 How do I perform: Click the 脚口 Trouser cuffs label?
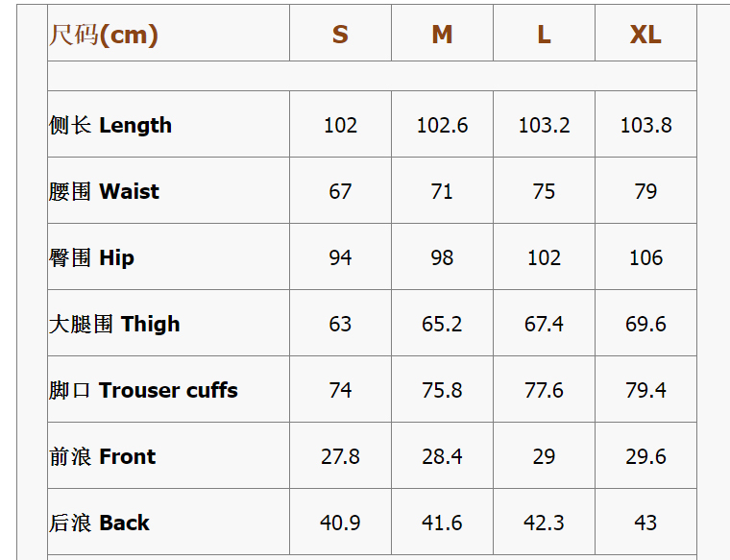143,390
